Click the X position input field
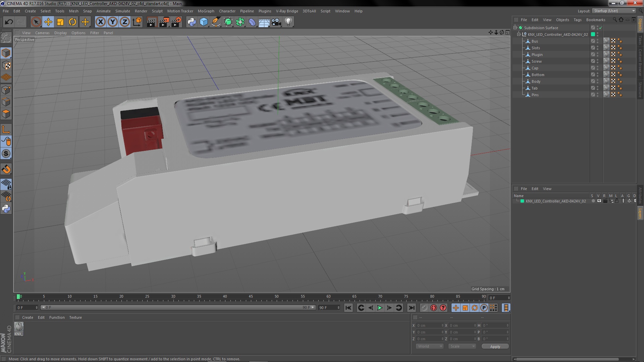The image size is (644, 362). pyautogui.click(x=429, y=325)
